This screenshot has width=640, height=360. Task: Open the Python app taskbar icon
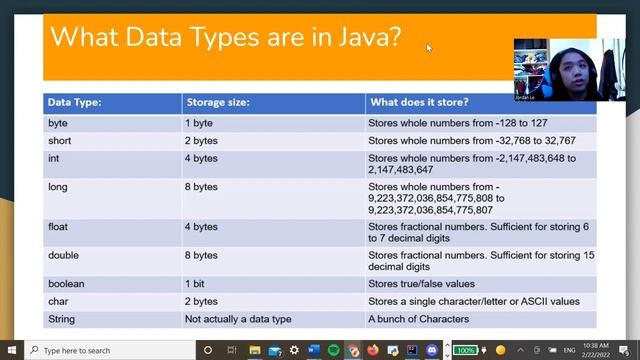click(x=393, y=350)
